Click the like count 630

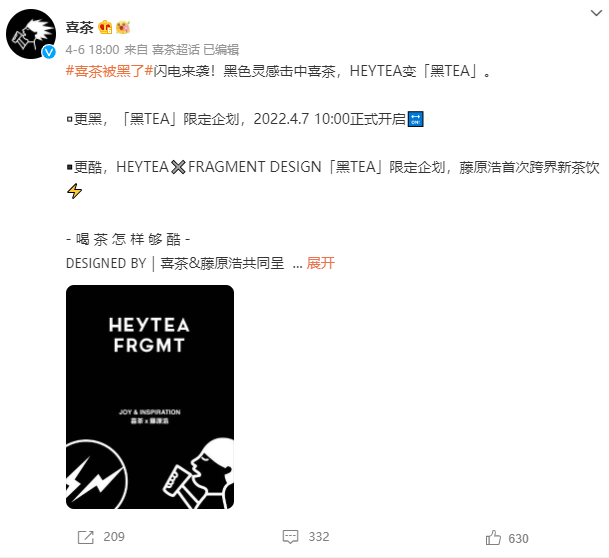click(x=519, y=539)
